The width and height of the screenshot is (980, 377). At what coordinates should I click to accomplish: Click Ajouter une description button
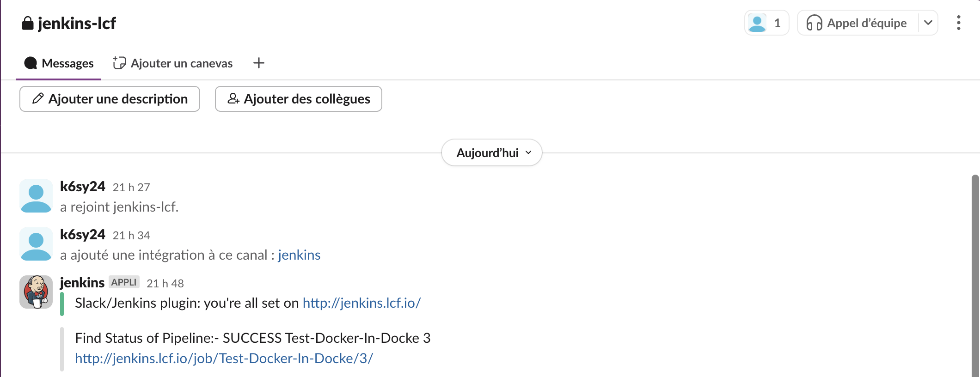tap(110, 99)
